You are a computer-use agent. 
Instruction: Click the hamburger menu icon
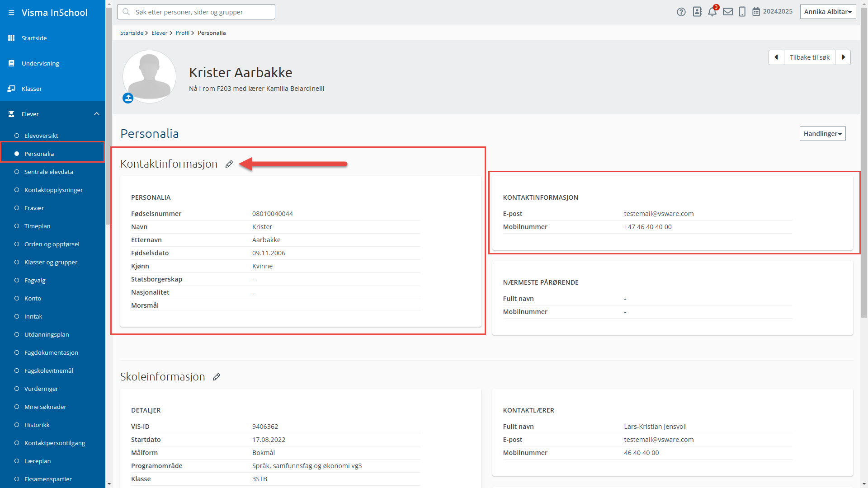tap(11, 13)
